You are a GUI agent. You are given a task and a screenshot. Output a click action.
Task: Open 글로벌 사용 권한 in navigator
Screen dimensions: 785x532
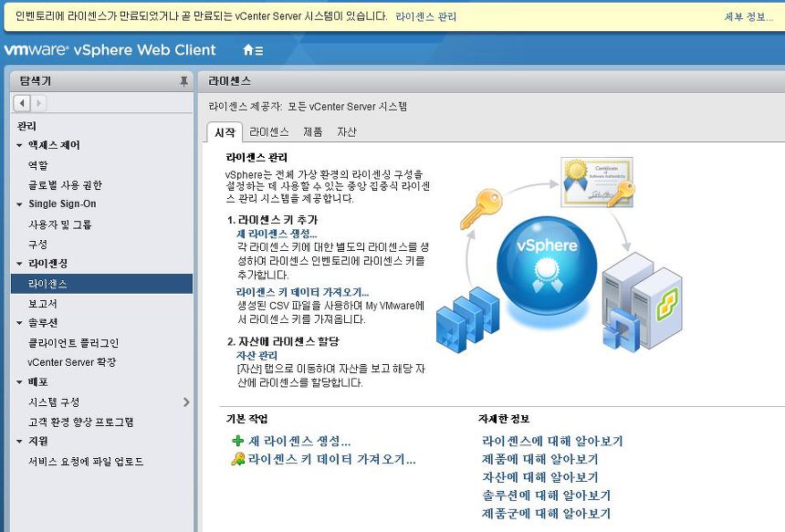pos(65,184)
